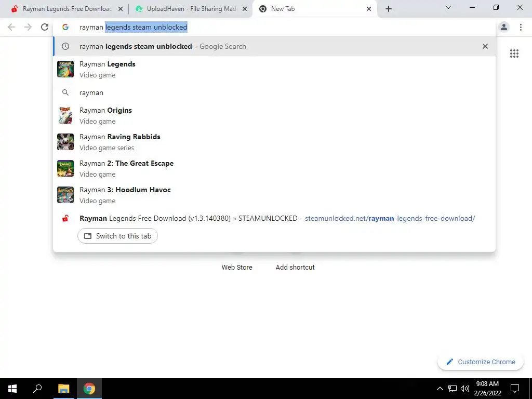Click the Rayman Origins cover thumbnail
This screenshot has width=532, height=399.
(x=65, y=115)
